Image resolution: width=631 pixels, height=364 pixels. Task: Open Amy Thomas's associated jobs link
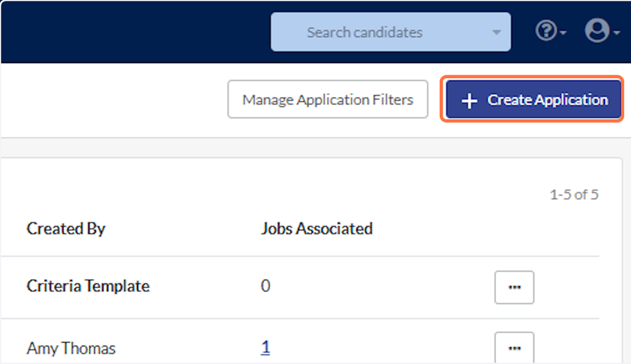(x=266, y=348)
